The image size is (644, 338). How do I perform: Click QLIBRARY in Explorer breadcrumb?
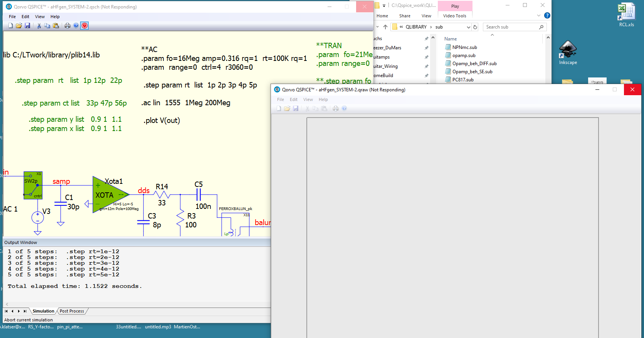(416, 27)
